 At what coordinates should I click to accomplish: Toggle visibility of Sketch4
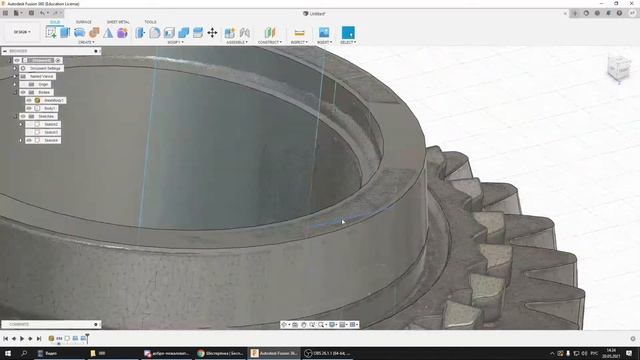click(x=29, y=140)
